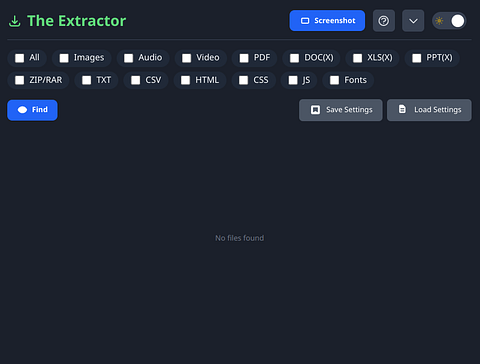The width and height of the screenshot is (480, 364).
Task: Toggle the dark/light theme switch
Action: point(449,21)
